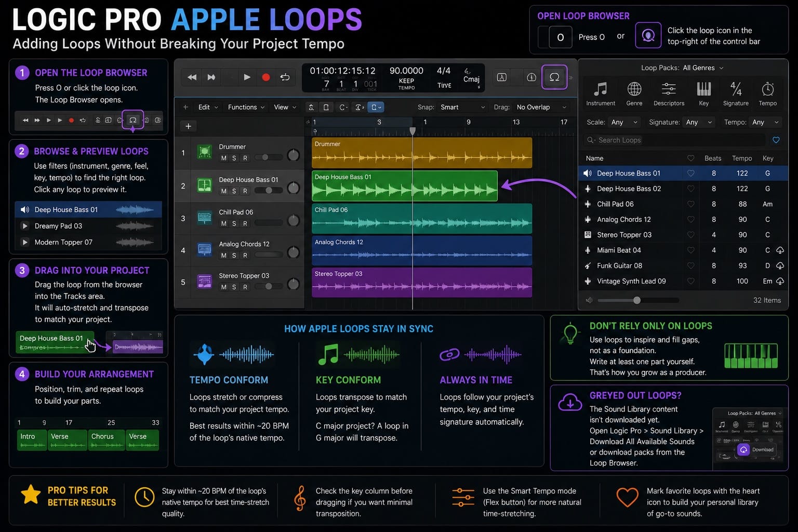
Task: Favorite Analog Chords 12 with its heart
Action: click(x=690, y=219)
